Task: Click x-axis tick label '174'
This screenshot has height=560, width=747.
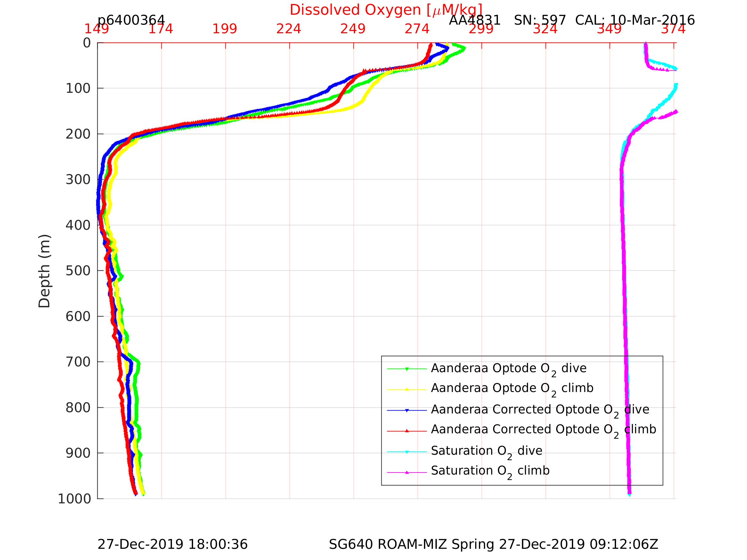Action: click(161, 29)
